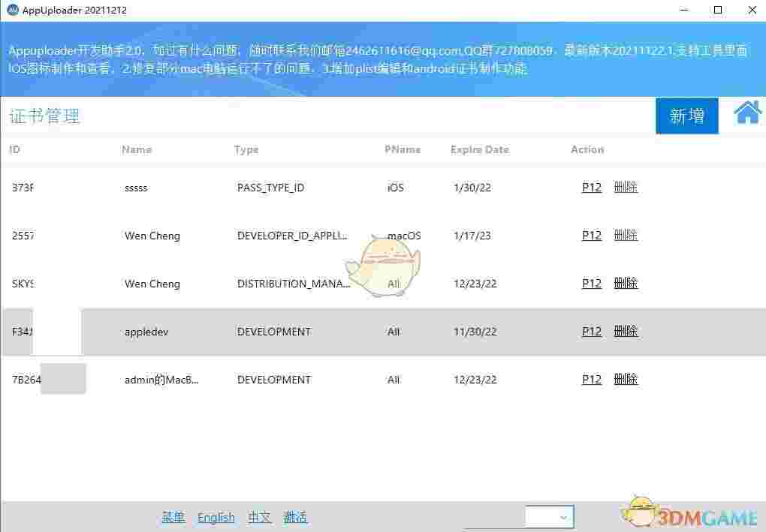Click the AppUploader logo in title bar

click(13, 10)
